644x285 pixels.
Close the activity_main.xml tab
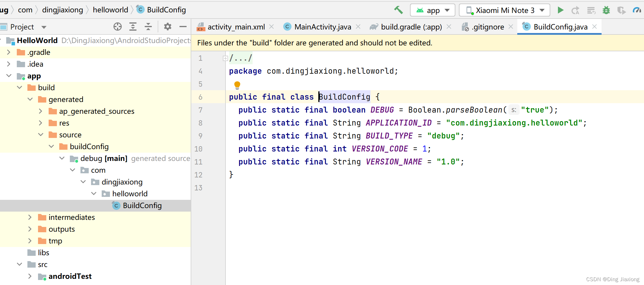click(271, 27)
